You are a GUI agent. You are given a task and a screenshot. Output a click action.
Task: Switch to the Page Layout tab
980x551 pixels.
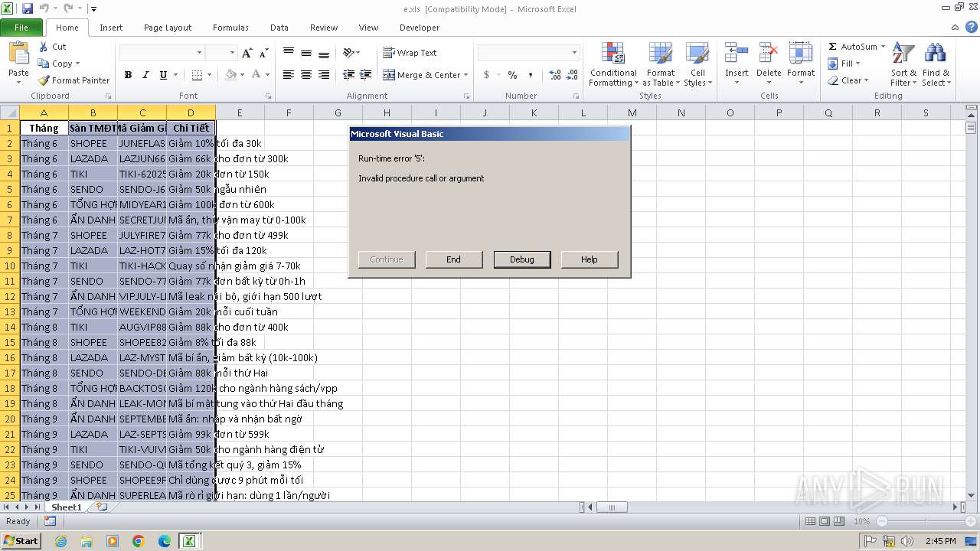(168, 28)
